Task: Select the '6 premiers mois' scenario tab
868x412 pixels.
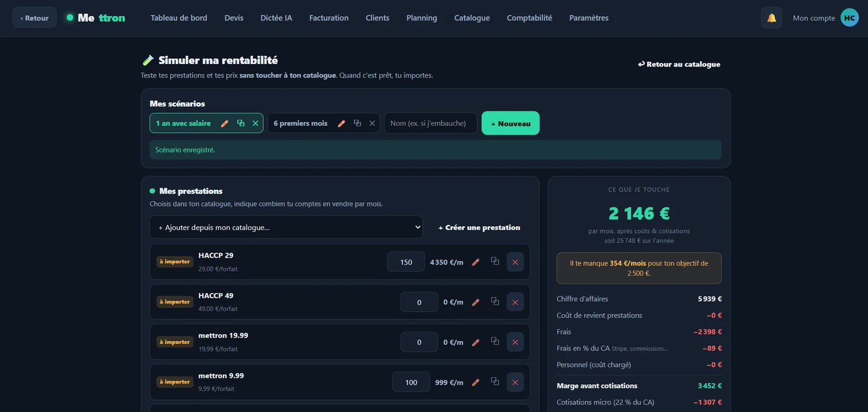Action: [x=301, y=123]
